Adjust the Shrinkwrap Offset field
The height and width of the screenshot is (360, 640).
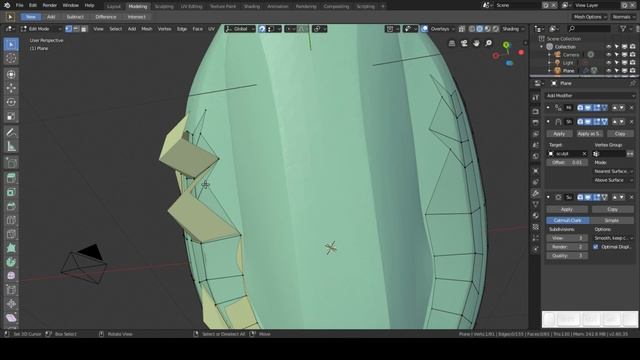click(567, 162)
